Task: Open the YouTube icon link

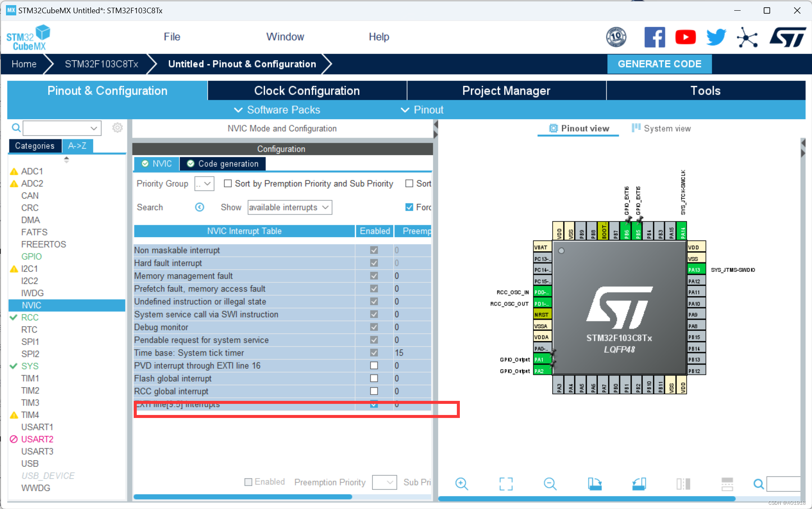Action: click(x=685, y=37)
